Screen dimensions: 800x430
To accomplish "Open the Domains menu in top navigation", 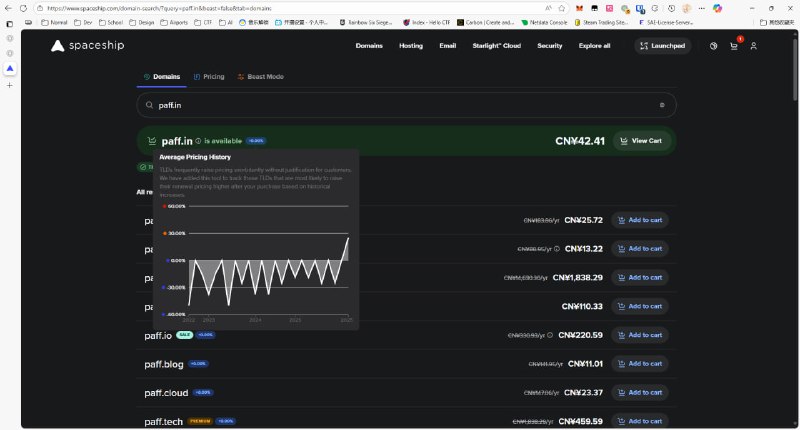I will tap(369, 46).
